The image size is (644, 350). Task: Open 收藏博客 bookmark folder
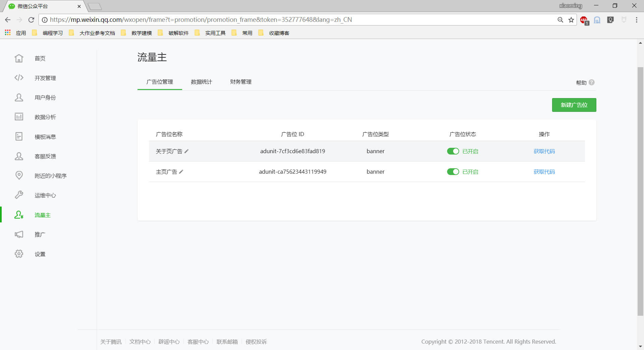point(274,33)
